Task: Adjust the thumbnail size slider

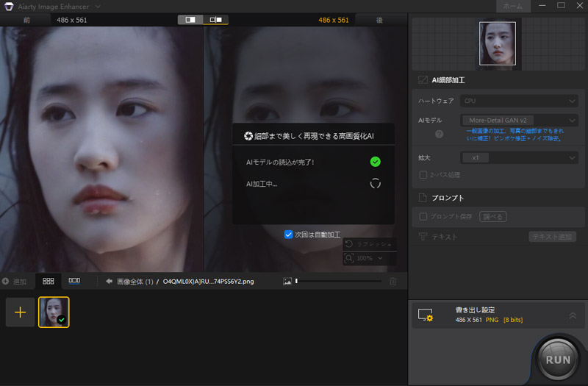Action: tap(296, 281)
